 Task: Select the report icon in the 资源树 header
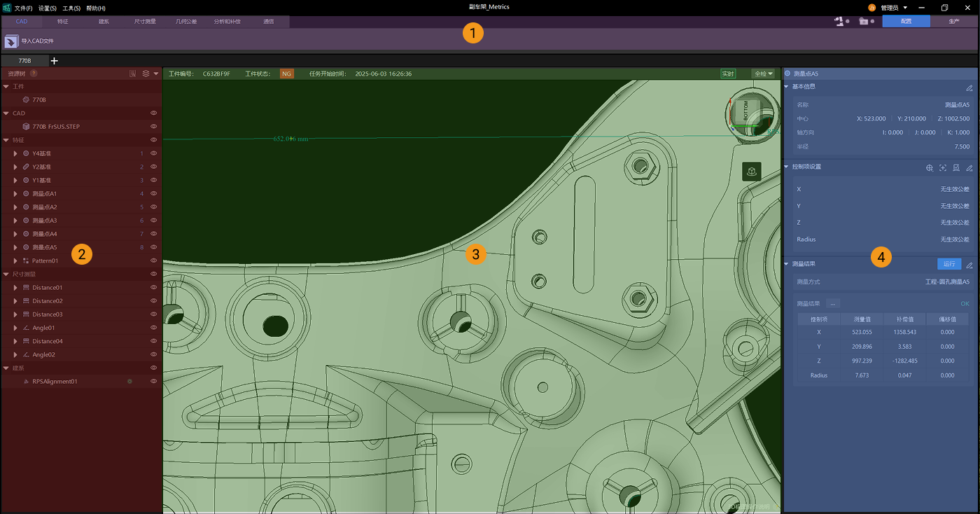click(133, 73)
